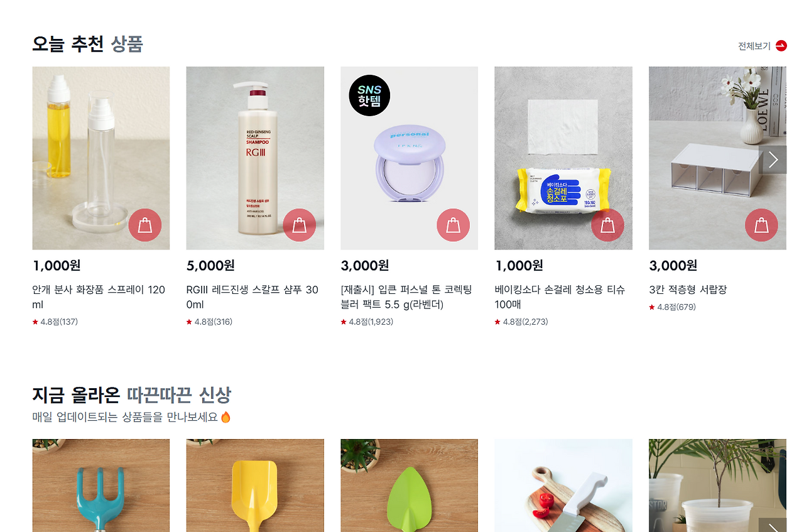The image size is (804, 532).
Task: Open the purple personal pact product image
Action: coord(410,158)
